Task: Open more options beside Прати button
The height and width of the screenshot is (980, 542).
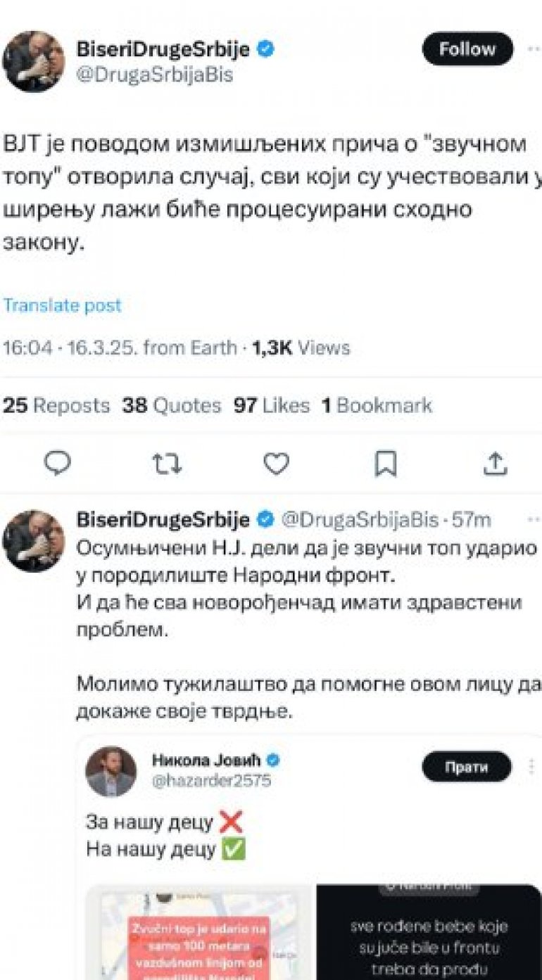Action: [531, 766]
